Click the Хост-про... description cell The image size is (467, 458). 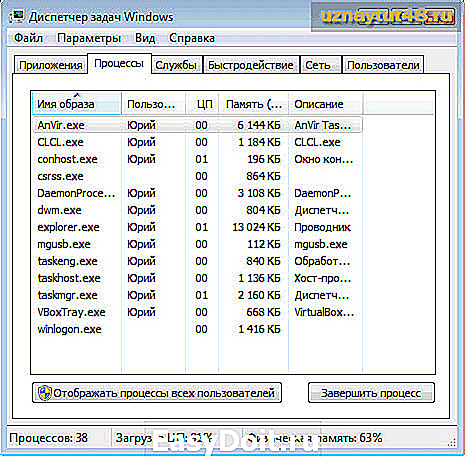[322, 278]
